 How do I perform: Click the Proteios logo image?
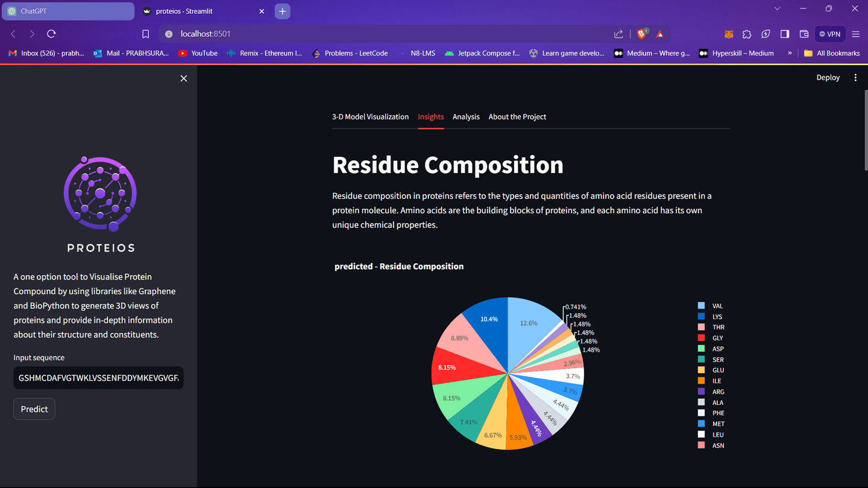101,204
